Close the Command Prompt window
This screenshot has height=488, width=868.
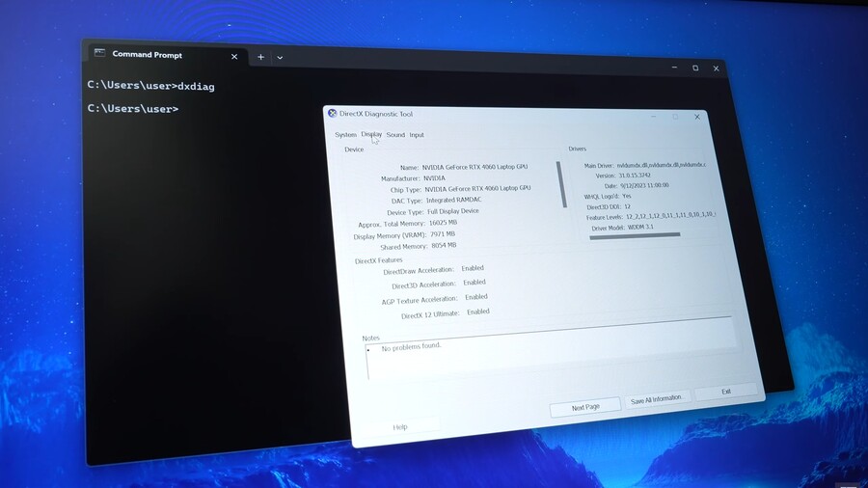[716, 68]
